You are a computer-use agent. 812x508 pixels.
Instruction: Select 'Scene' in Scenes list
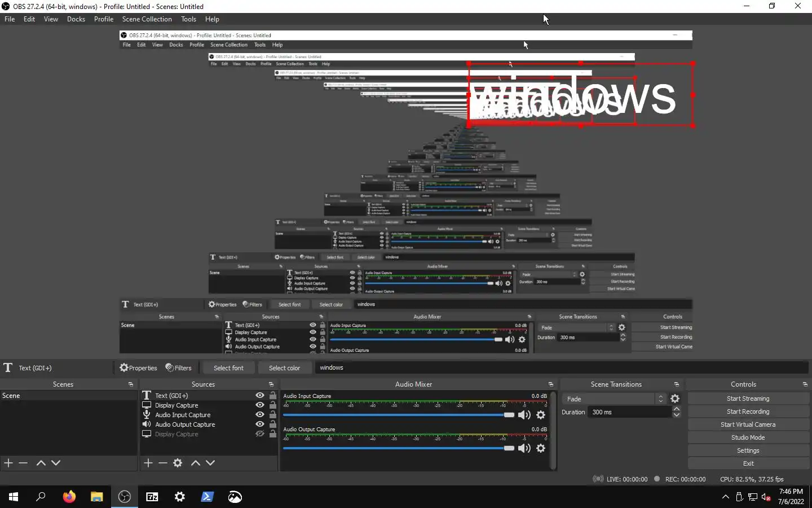(x=68, y=396)
